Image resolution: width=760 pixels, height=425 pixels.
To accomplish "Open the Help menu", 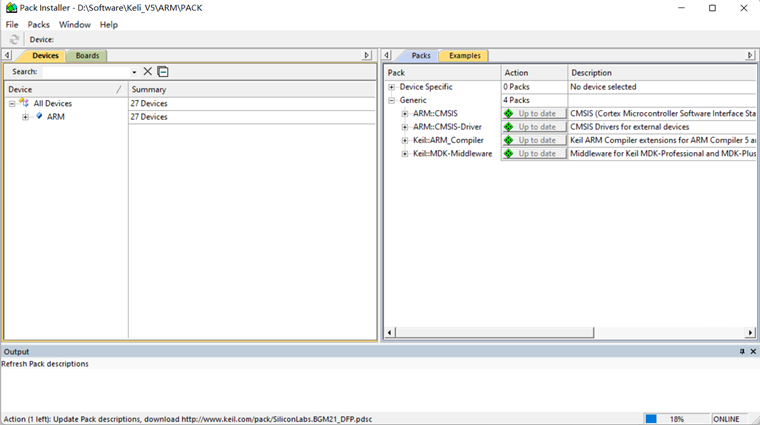I will coord(109,25).
